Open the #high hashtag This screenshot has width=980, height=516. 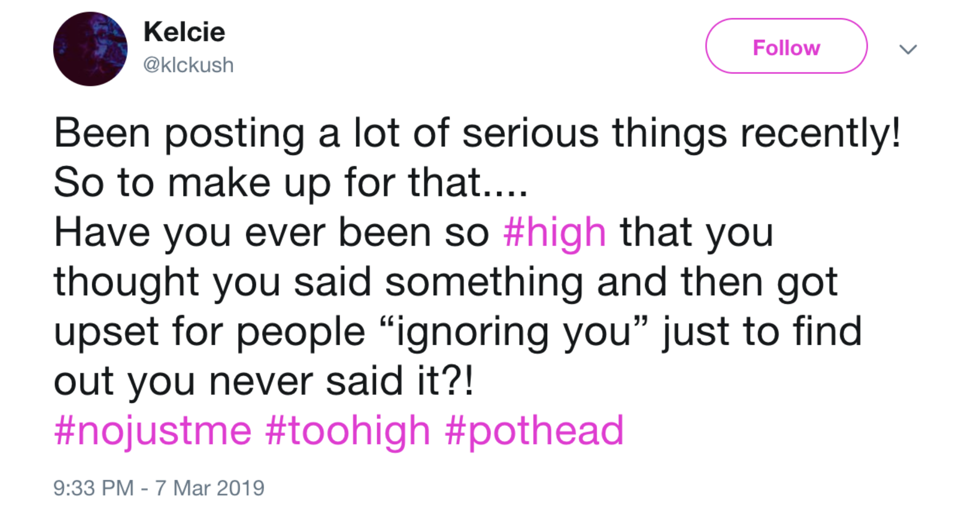[x=554, y=233]
